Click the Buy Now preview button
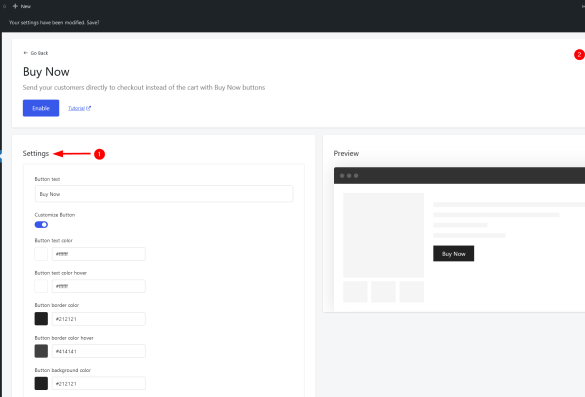 click(x=454, y=254)
